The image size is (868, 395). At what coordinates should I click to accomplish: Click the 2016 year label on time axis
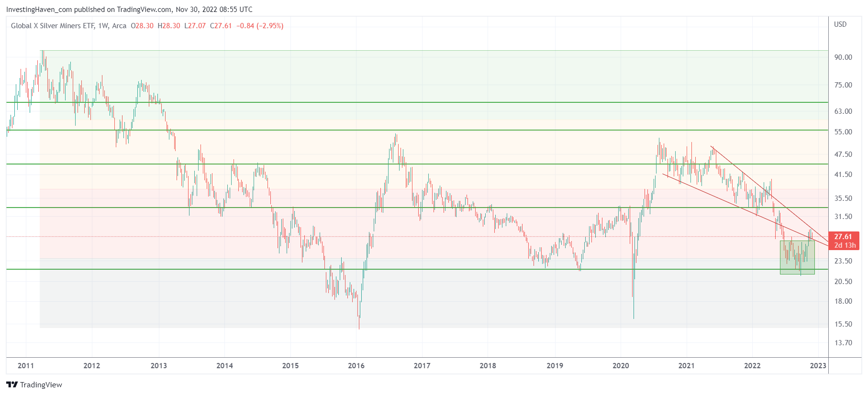coord(356,366)
